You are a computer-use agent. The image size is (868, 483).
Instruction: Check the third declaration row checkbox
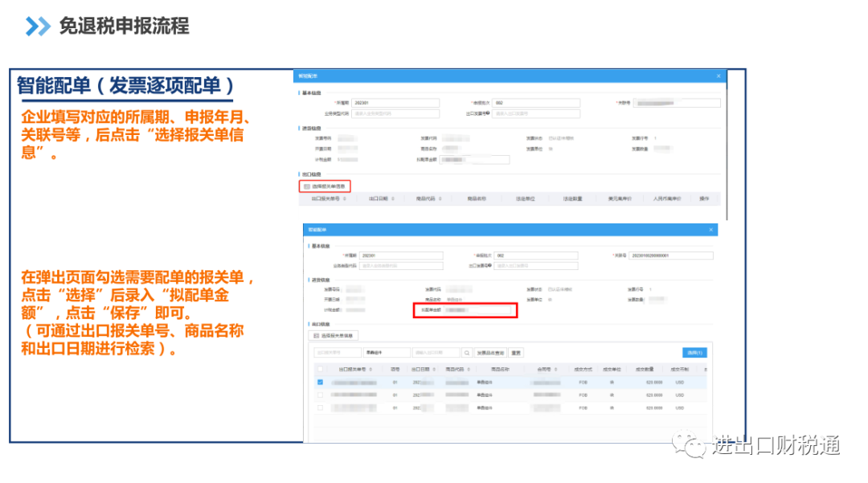point(320,407)
